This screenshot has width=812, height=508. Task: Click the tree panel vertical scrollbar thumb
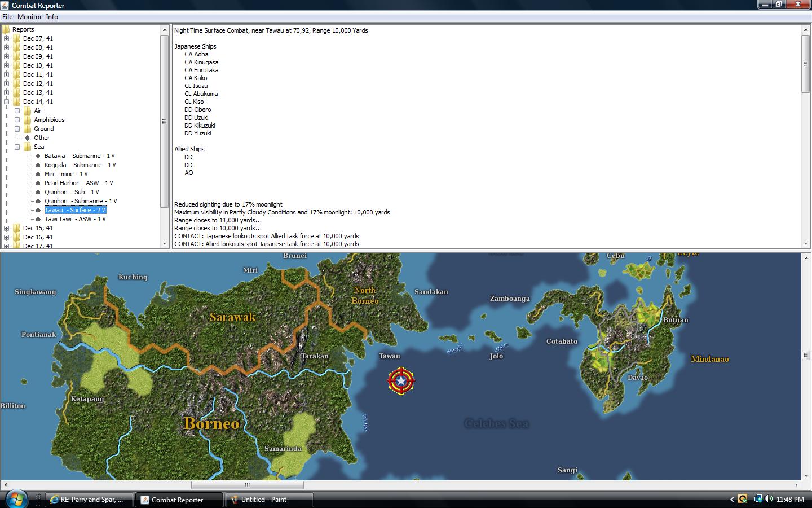tap(164, 121)
